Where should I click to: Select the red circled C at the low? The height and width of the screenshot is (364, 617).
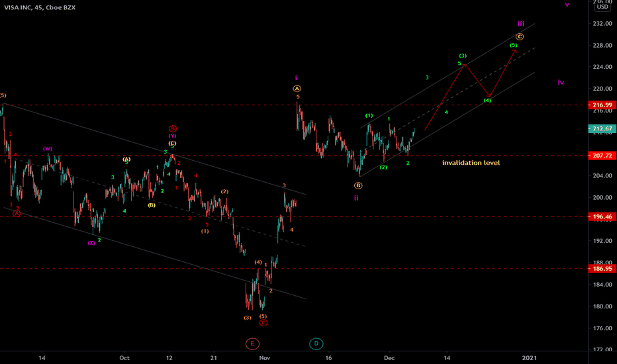point(263,323)
